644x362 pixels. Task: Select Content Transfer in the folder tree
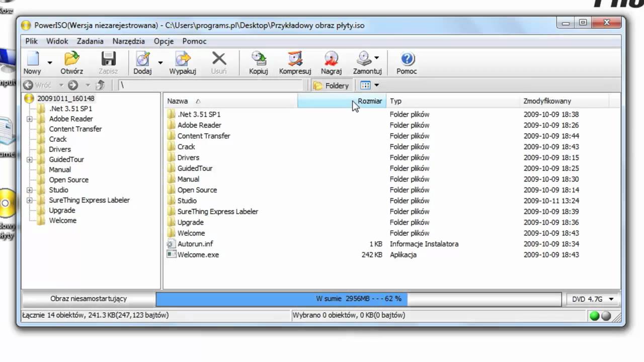pos(75,129)
